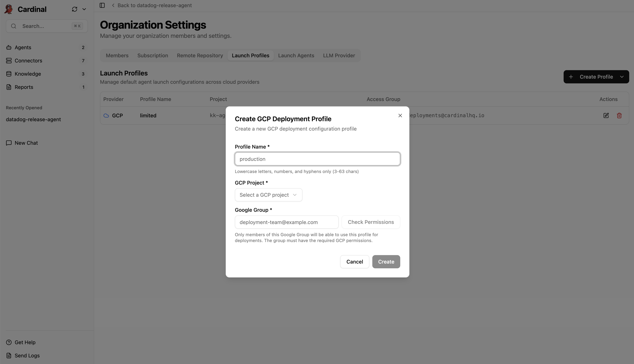Switch to the LLM Provider tab
Screen dimensions: 634x364
pyautogui.click(x=339, y=55)
